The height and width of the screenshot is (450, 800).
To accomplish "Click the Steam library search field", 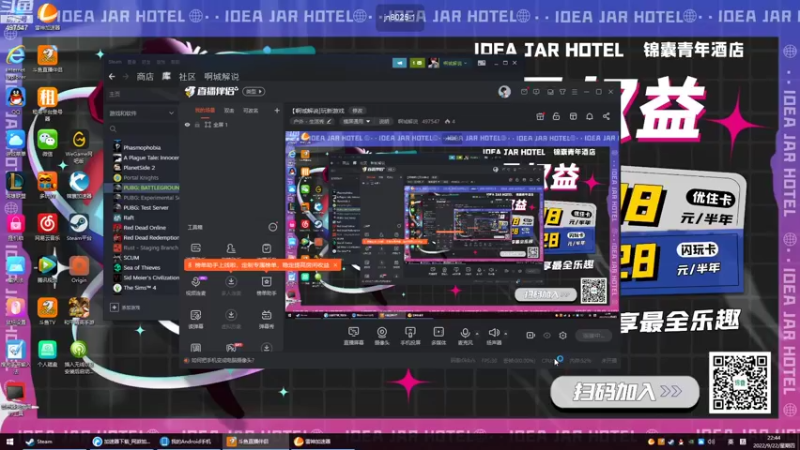I will pos(141,129).
